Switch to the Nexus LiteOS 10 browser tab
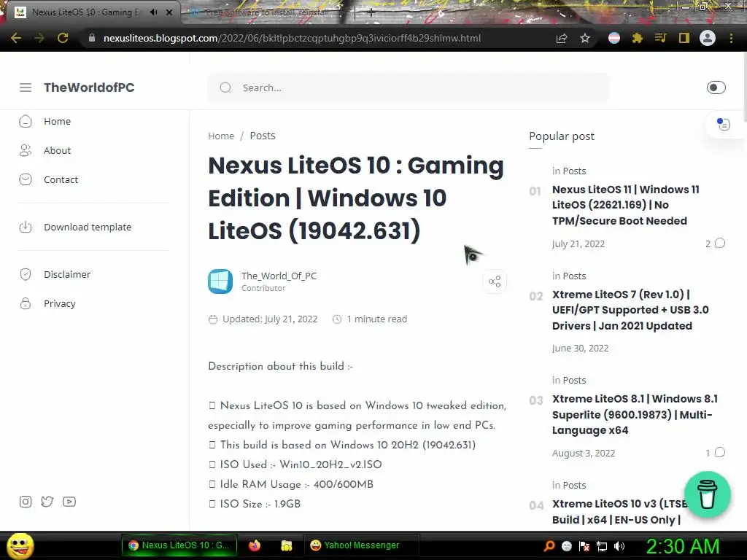 (x=86, y=12)
